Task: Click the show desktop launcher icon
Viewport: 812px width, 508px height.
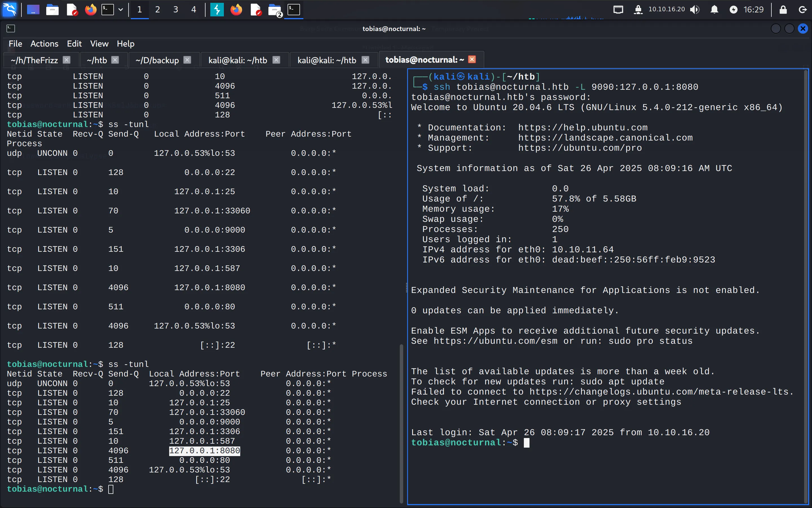Action: point(33,9)
